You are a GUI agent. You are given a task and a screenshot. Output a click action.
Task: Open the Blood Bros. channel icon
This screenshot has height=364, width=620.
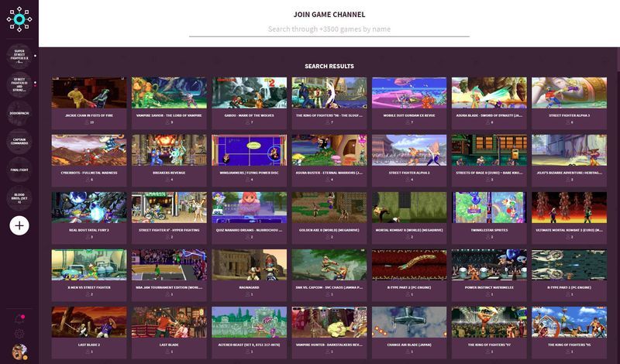pos(19,198)
